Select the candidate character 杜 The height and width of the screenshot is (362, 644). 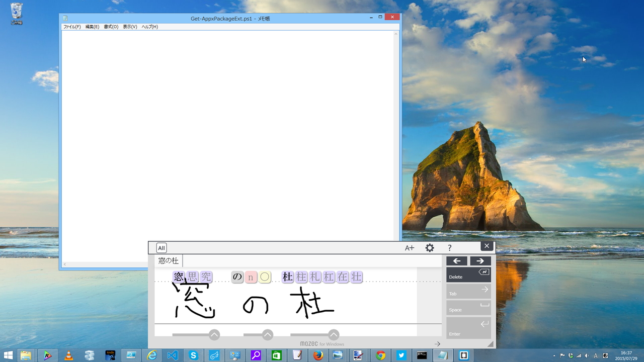287,277
